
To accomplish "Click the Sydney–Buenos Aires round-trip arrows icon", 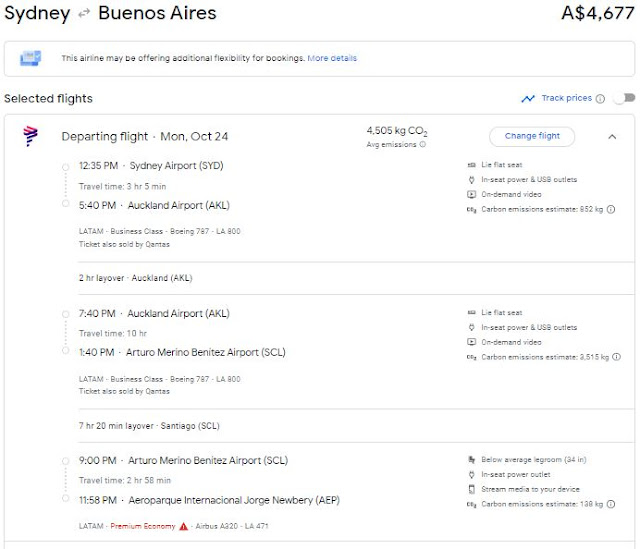I will [x=83, y=15].
